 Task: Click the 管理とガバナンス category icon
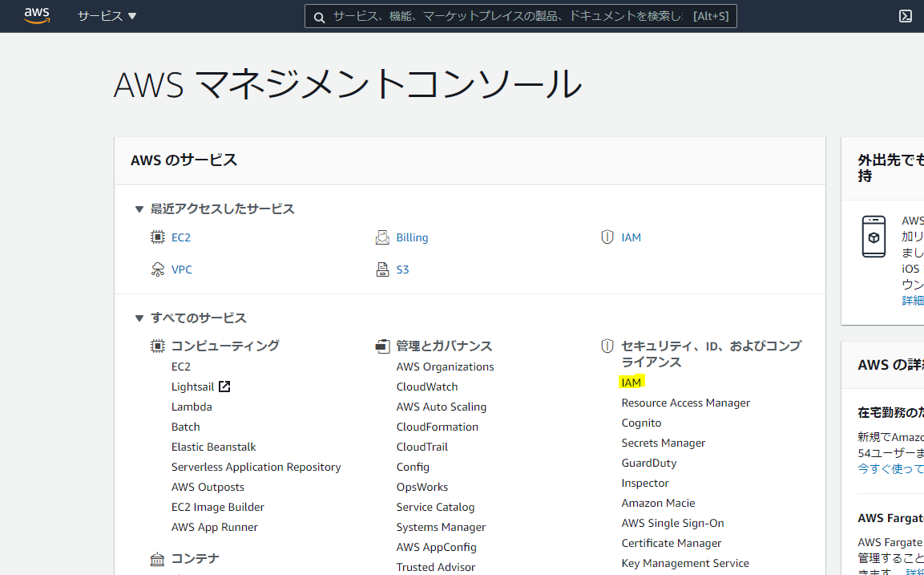(x=382, y=346)
